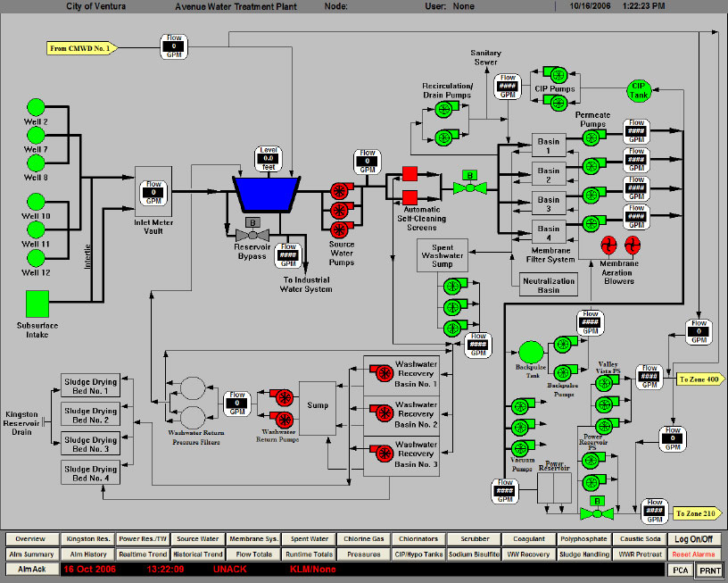728x583 pixels.
Task: Click the reservoir Level feet readout
Action: coord(269,158)
